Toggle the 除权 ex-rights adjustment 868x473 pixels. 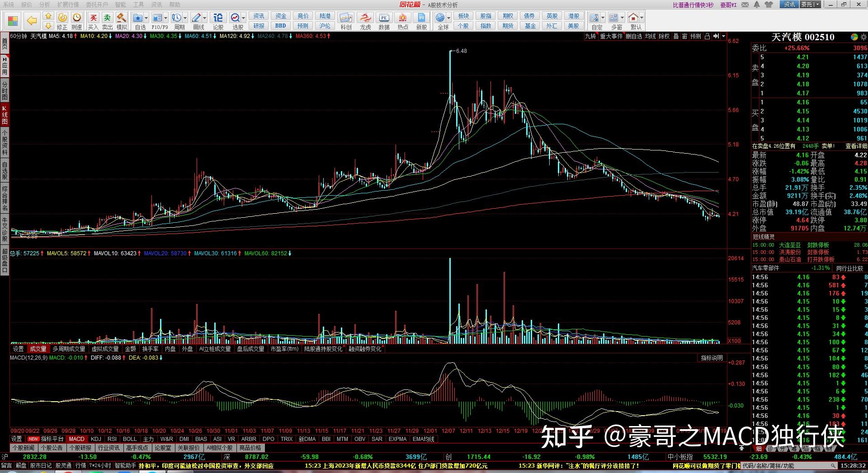pyautogui.click(x=664, y=36)
